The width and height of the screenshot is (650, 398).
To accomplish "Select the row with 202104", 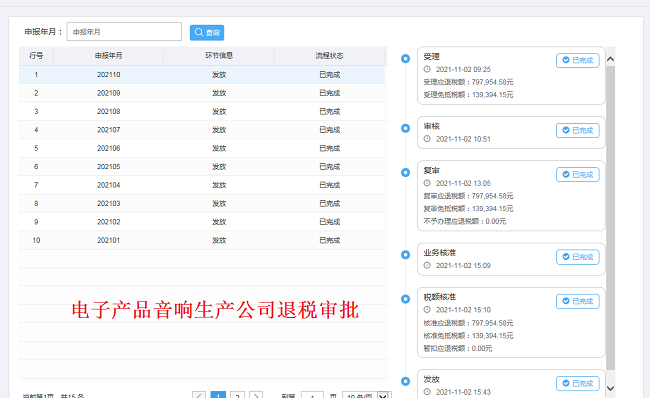I will 202,185.
